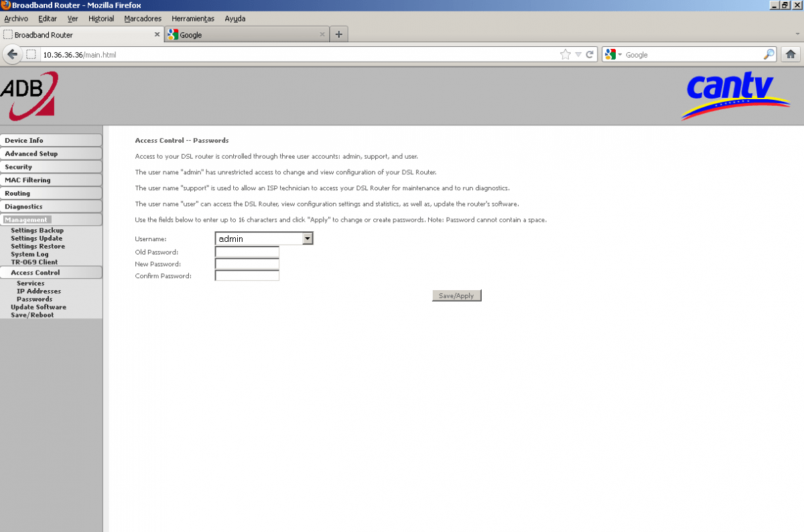Open the Device Info section
Screen dimensions: 804x532
click(51, 140)
